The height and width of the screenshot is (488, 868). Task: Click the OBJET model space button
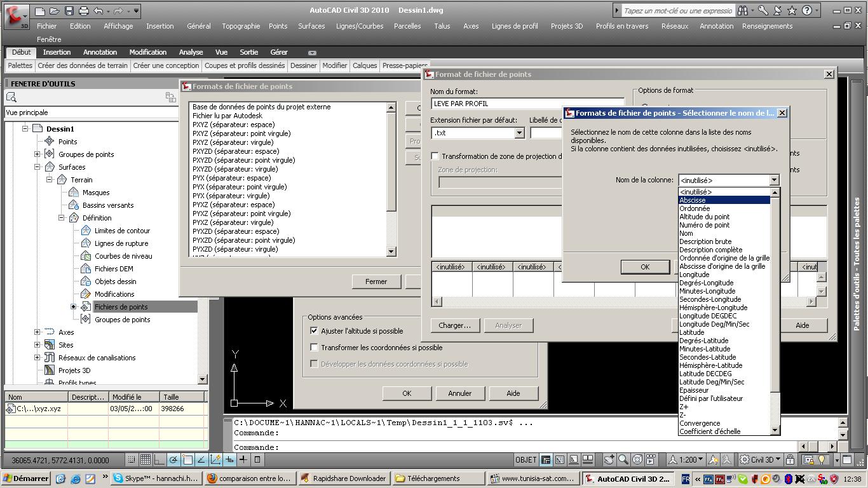point(526,459)
